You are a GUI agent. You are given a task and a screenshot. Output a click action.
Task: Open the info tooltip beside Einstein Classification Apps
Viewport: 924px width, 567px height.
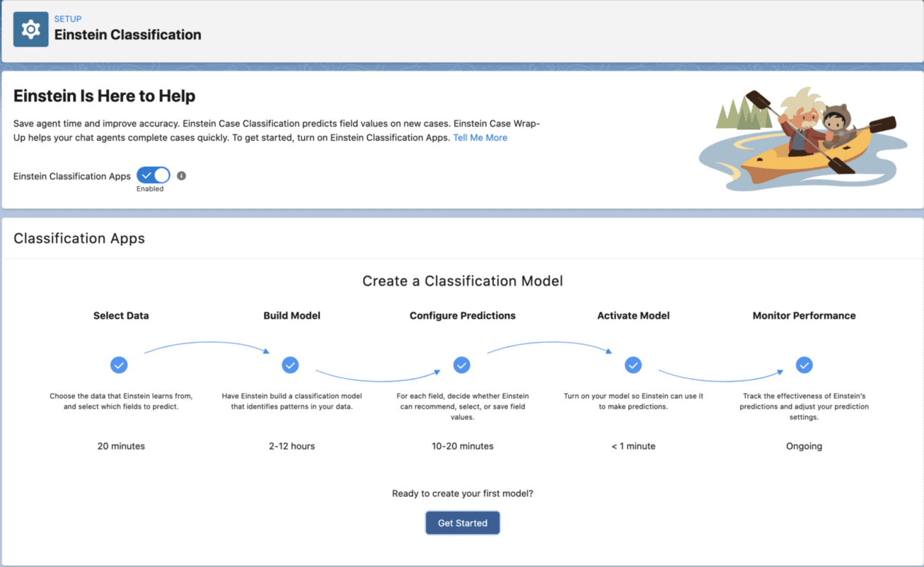[182, 176]
